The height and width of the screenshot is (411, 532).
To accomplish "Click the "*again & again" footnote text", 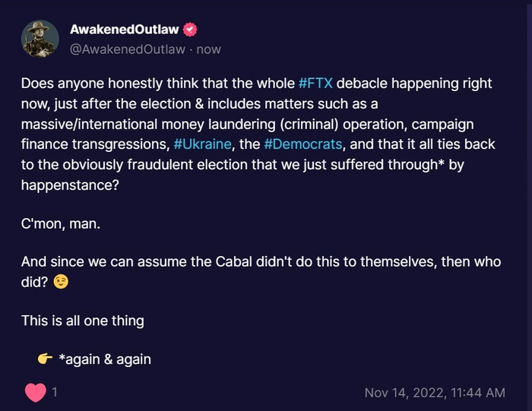I will pyautogui.click(x=104, y=359).
